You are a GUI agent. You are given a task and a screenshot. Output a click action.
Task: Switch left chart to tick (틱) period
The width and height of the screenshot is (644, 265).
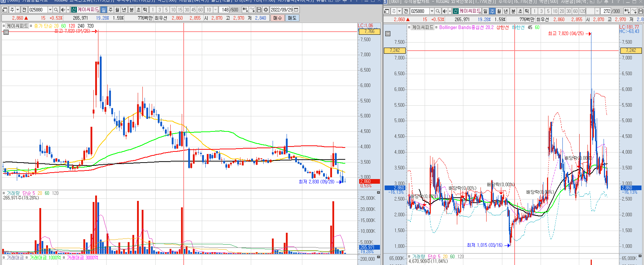coord(145,10)
